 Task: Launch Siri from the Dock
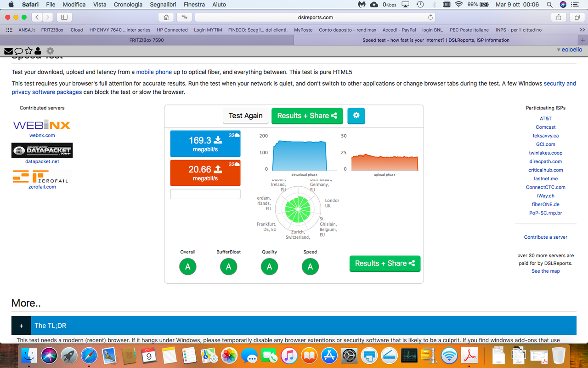49,356
